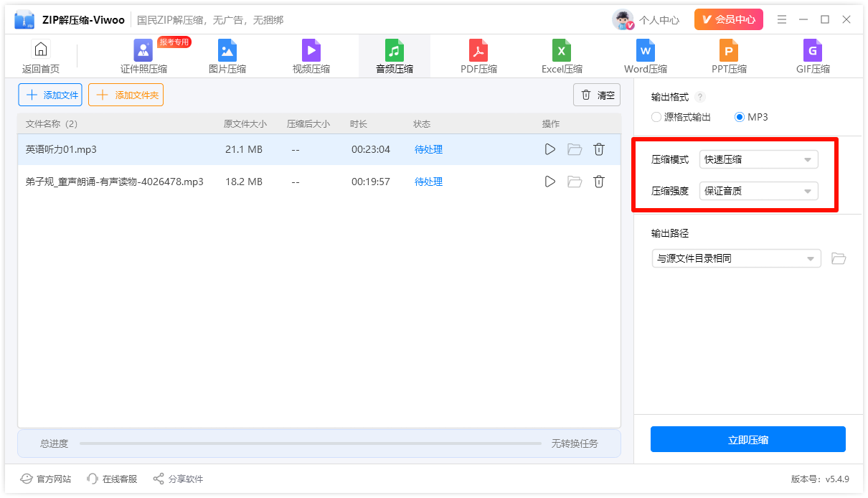This screenshot has width=868, height=498.
Task: Open the PPT压缩 tab
Action: 729,57
